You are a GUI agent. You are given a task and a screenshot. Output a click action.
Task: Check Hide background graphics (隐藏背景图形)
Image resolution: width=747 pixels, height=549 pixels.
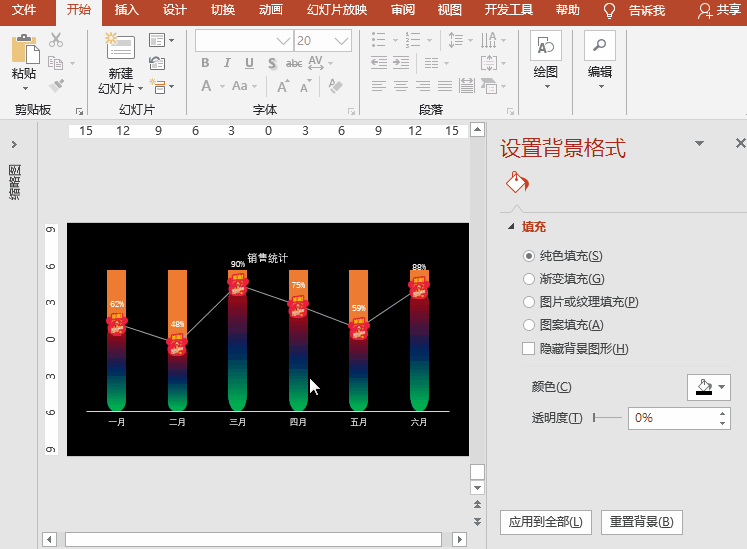(528, 348)
